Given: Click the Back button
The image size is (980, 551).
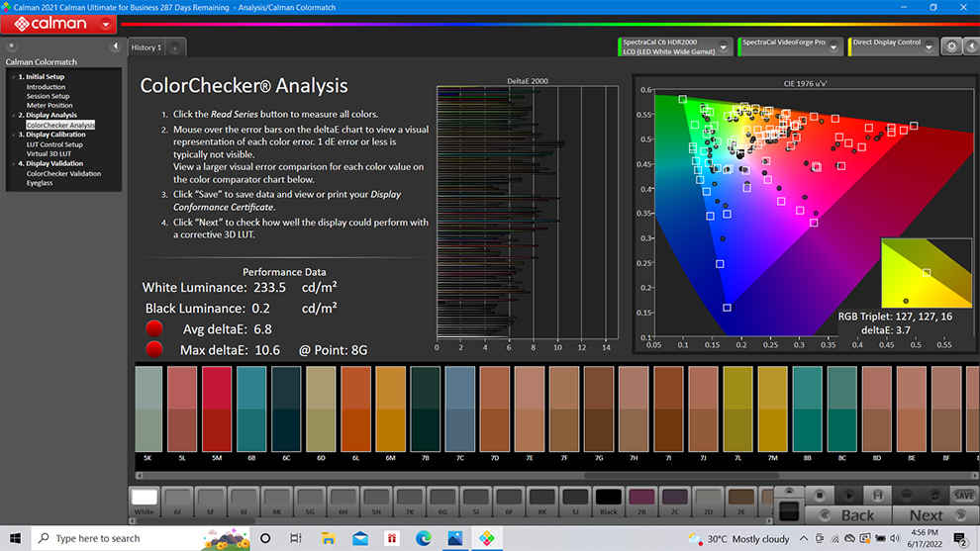Looking at the screenshot, I should click(848, 515).
